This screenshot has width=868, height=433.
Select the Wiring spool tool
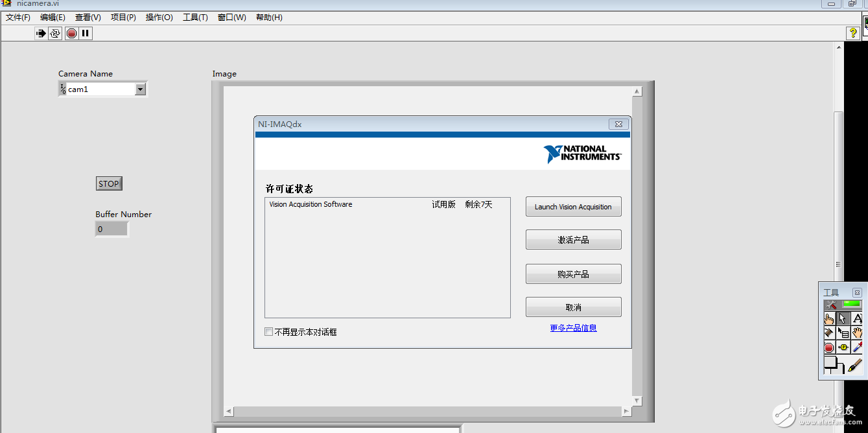829,333
